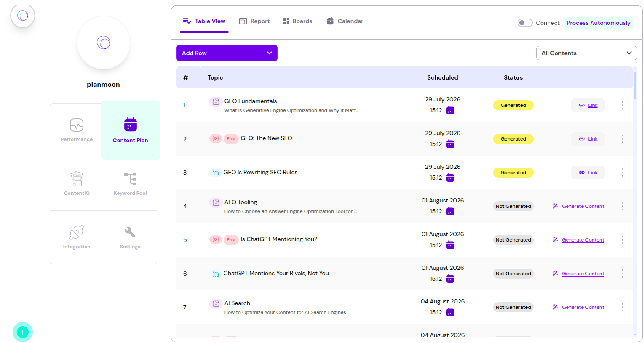Open calendar picker for GEO Fundamentals row

point(450,110)
